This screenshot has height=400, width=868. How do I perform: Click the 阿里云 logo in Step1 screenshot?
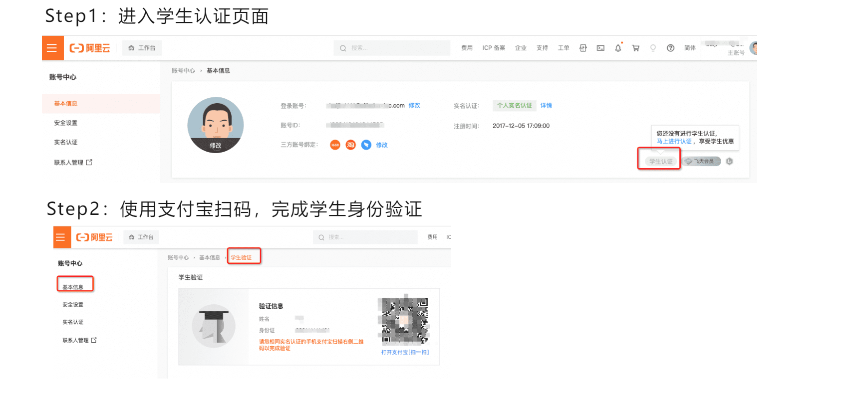[x=90, y=48]
